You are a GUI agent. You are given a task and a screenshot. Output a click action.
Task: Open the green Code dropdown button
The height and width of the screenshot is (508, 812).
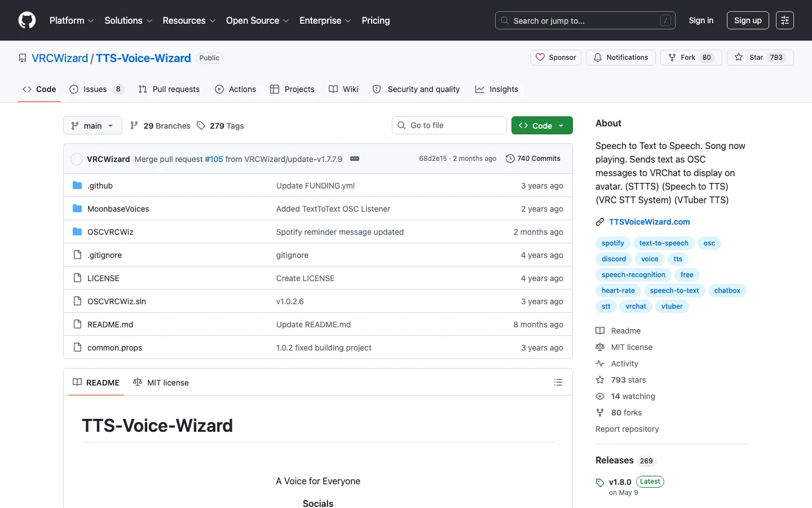pos(542,125)
